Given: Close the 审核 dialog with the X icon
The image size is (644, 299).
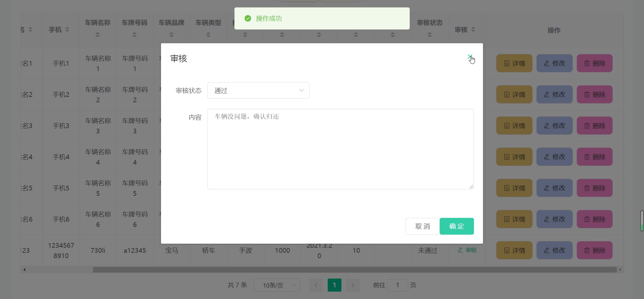Looking at the screenshot, I should [x=470, y=57].
